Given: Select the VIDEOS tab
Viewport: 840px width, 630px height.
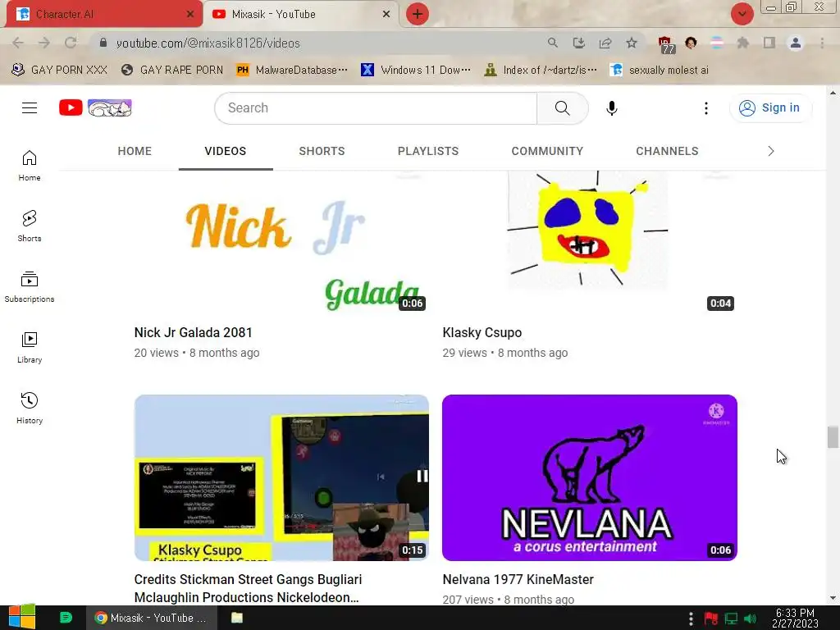Looking at the screenshot, I should click(226, 151).
